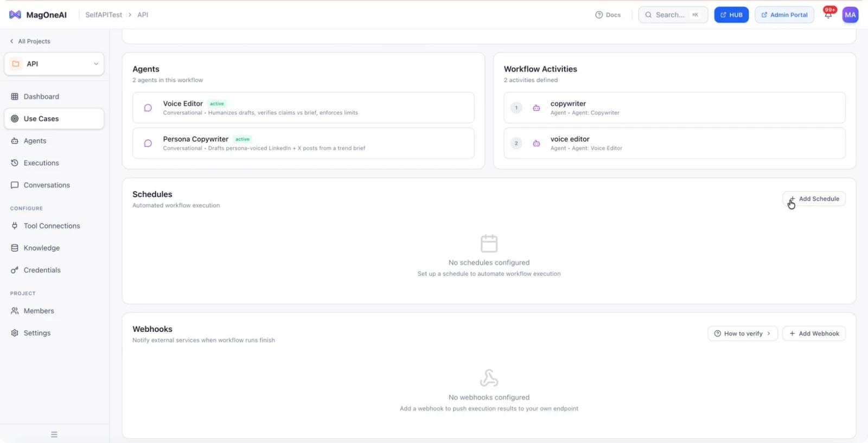Open Dashboard in the sidebar
Image resolution: width=868 pixels, height=443 pixels.
(54, 97)
